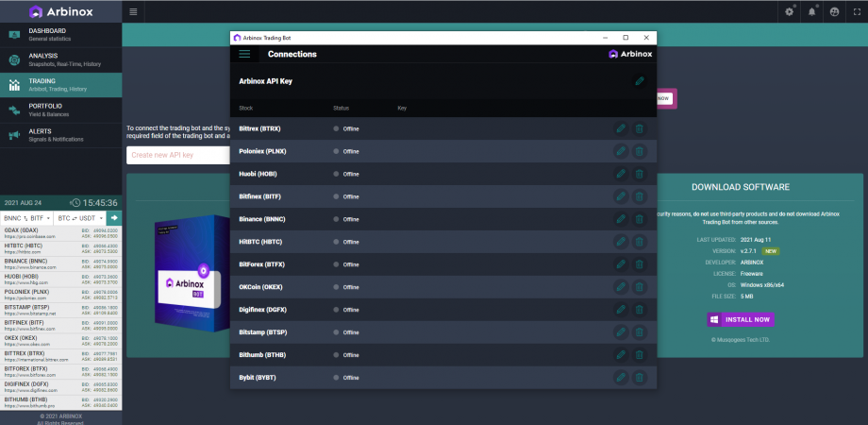Delete the BitForex (BTFX) connection
The width and height of the screenshot is (868, 425).
coord(640,264)
